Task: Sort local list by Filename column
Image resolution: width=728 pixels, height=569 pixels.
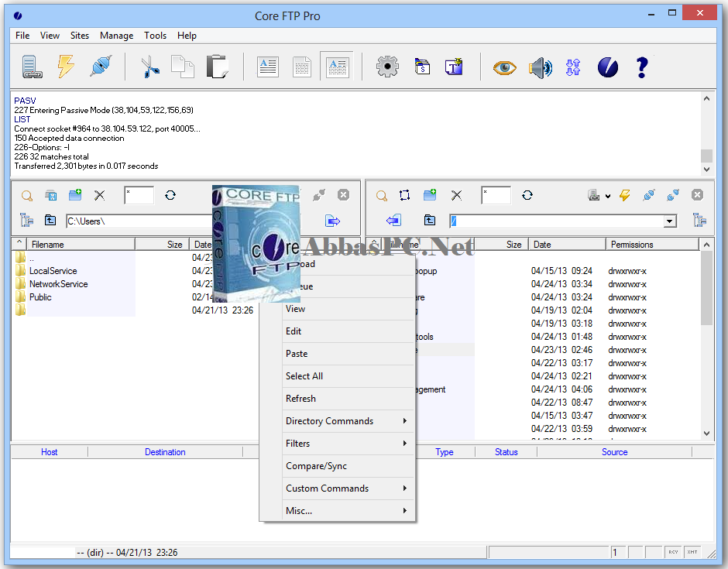Action: [x=81, y=245]
